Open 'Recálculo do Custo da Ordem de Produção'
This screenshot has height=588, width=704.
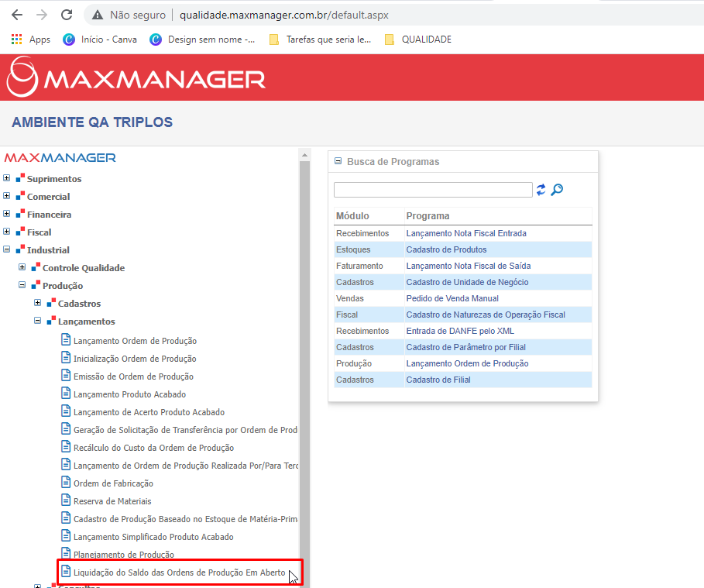pos(153,448)
